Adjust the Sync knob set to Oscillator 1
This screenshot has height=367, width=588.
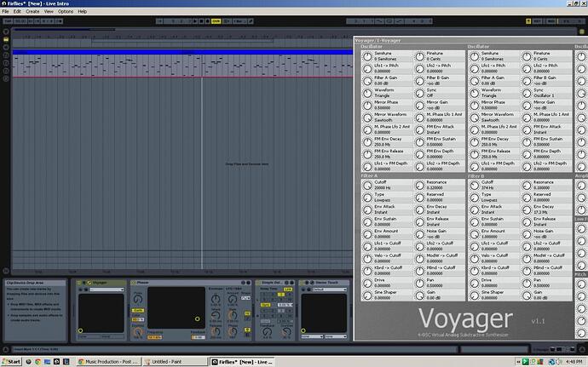527,93
